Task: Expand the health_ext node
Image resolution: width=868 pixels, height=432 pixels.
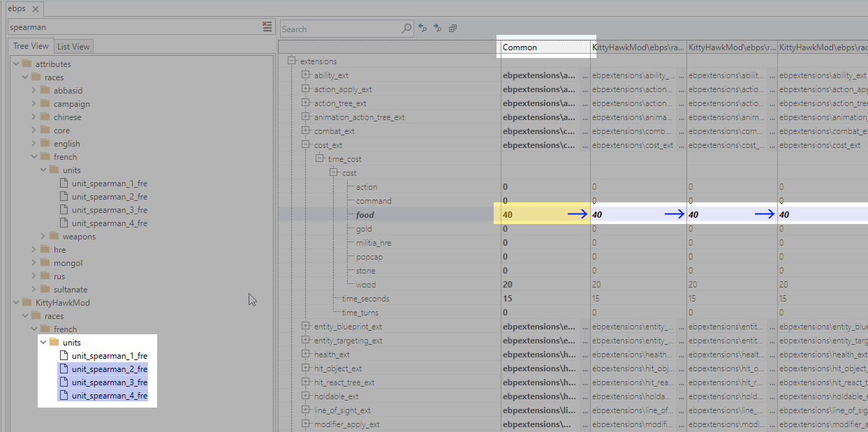Action: pyautogui.click(x=305, y=354)
